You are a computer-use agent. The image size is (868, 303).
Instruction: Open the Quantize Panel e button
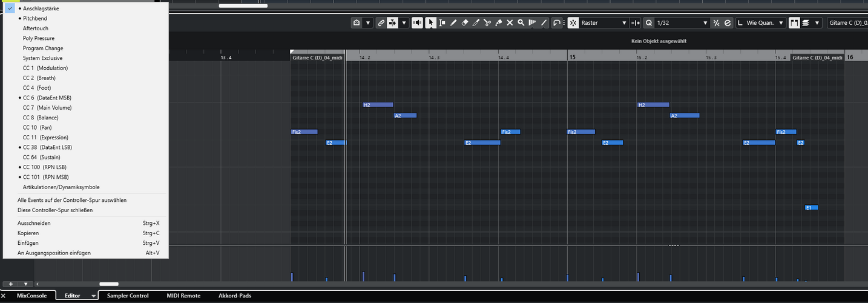[x=728, y=22]
